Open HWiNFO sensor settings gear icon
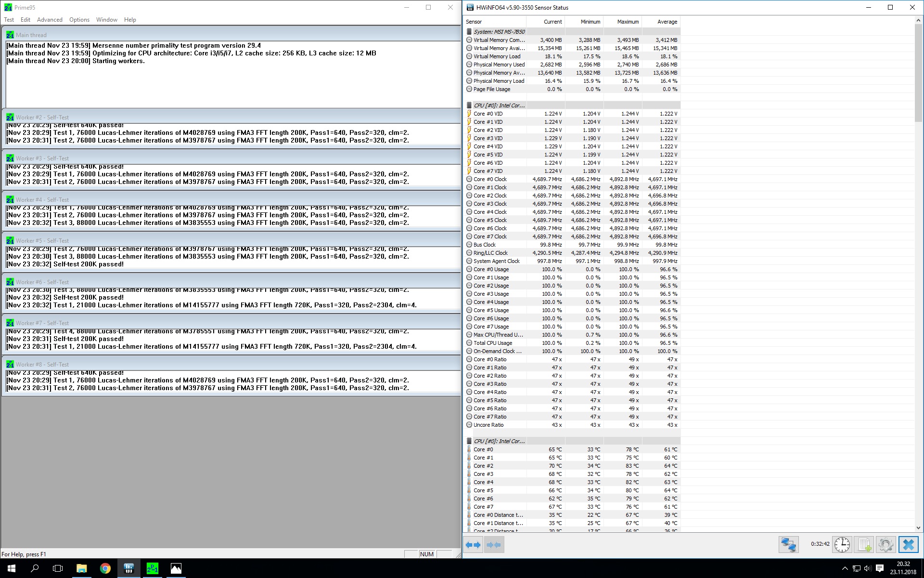This screenshot has height=578, width=924. (x=885, y=545)
